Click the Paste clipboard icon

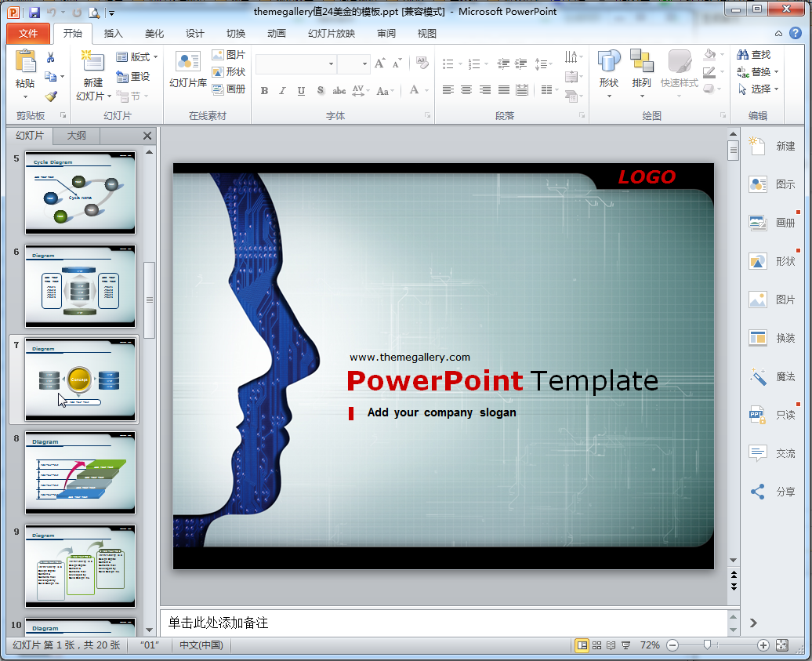click(25, 61)
